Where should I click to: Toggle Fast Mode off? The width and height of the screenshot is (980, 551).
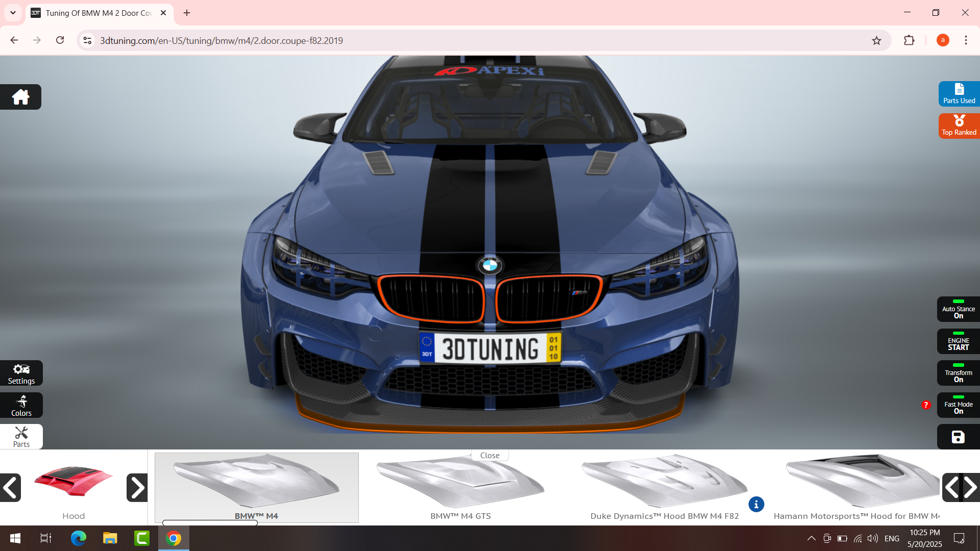(958, 405)
